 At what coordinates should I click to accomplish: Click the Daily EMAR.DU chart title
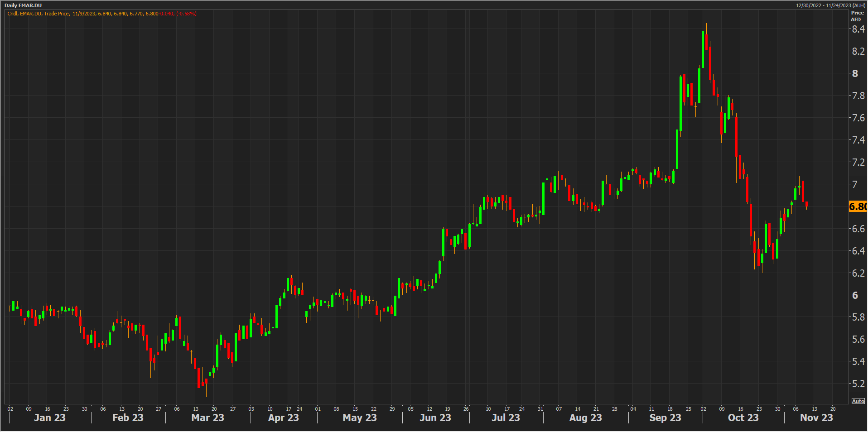point(23,5)
